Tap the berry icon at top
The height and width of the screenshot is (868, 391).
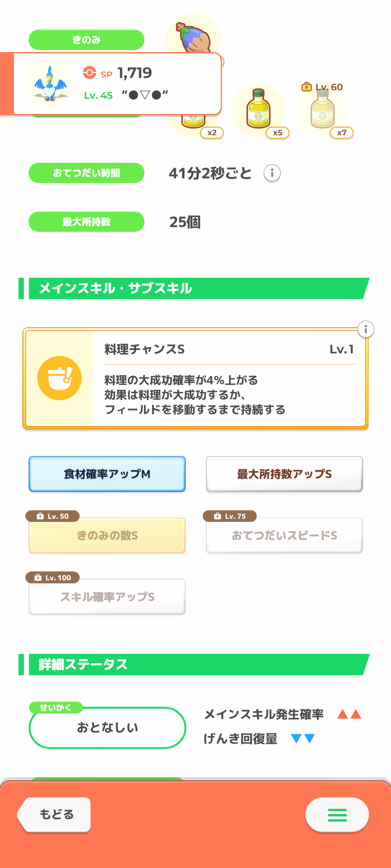tap(194, 36)
